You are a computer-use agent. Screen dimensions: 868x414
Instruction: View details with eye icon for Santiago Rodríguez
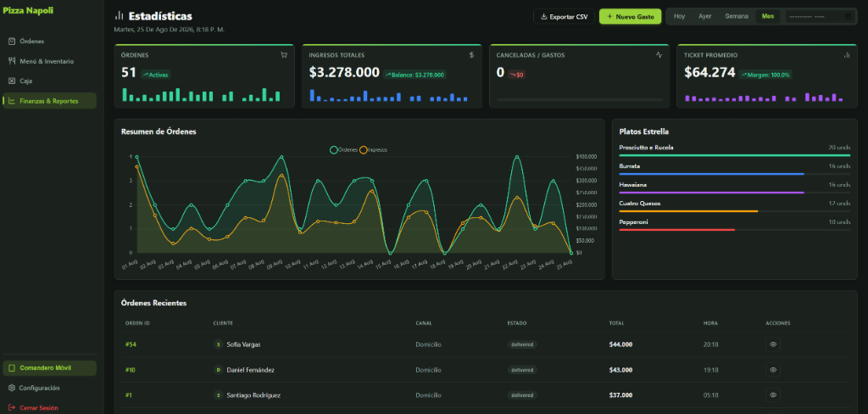tap(773, 395)
